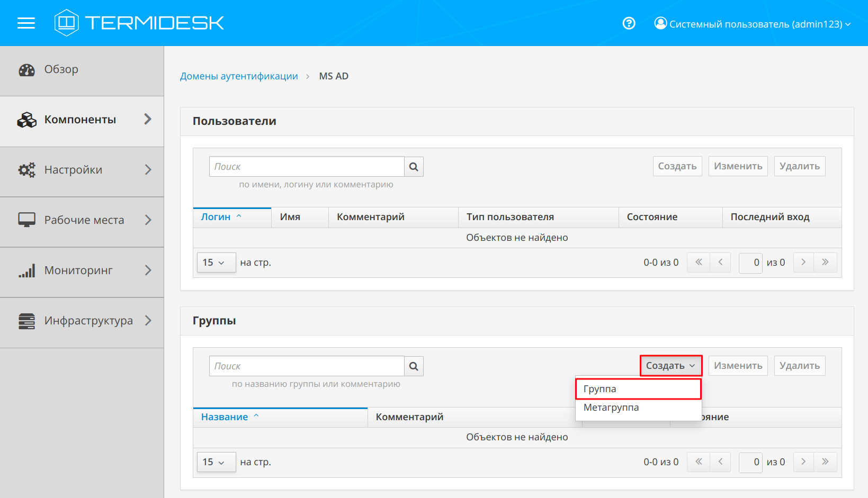Click the search icon in Users panel
Viewport: 868px width, 498px height.
point(414,167)
